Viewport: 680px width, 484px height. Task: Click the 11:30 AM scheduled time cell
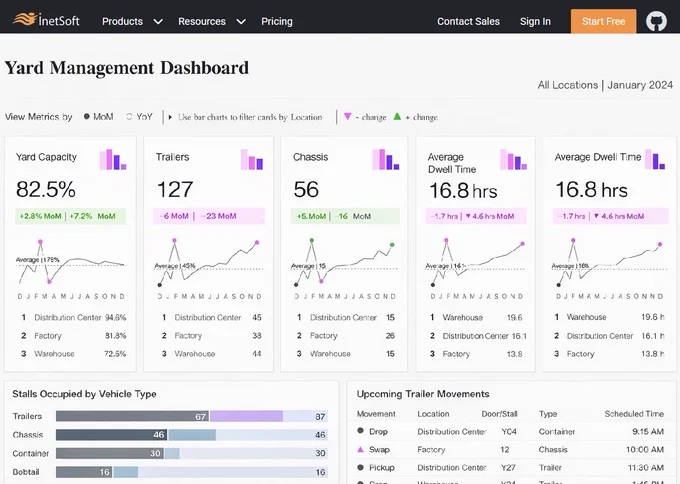pos(646,468)
